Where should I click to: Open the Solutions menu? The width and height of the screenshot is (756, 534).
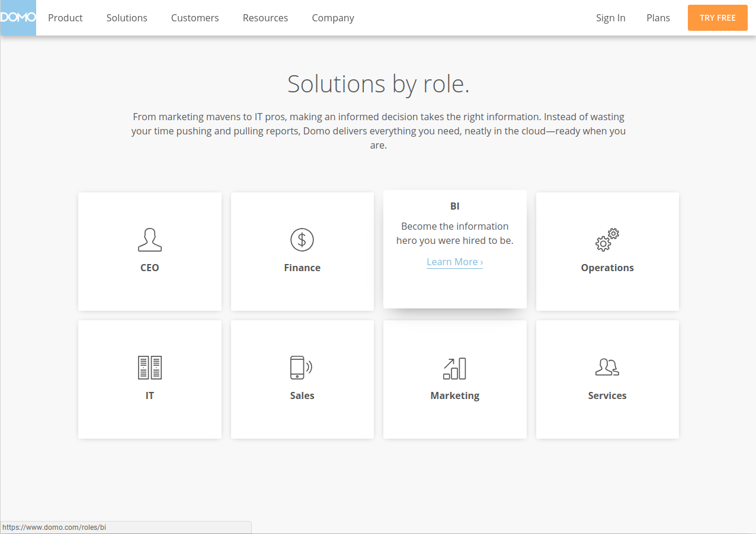point(127,18)
